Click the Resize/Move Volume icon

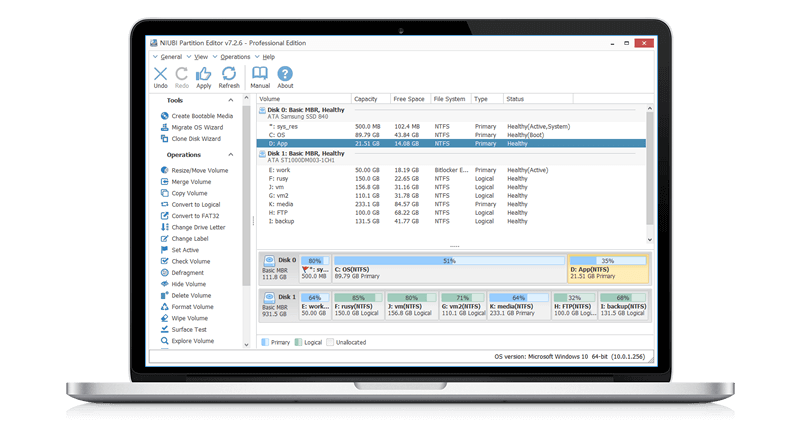coord(164,170)
